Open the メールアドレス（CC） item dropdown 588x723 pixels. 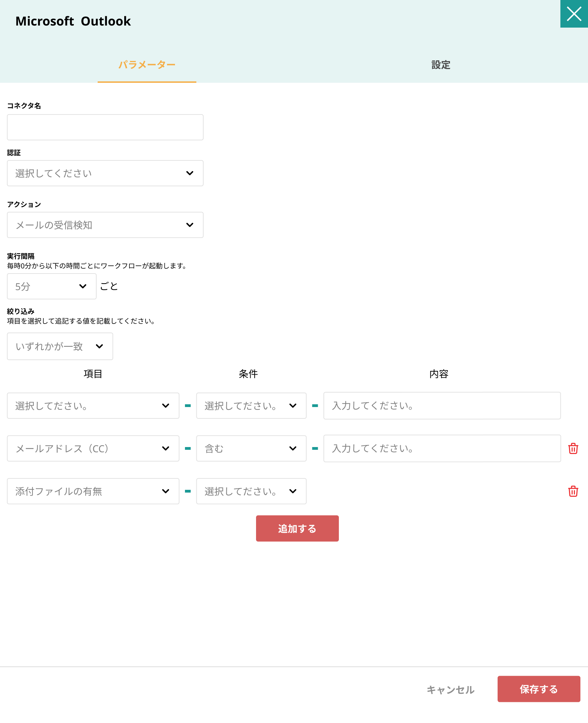click(93, 448)
